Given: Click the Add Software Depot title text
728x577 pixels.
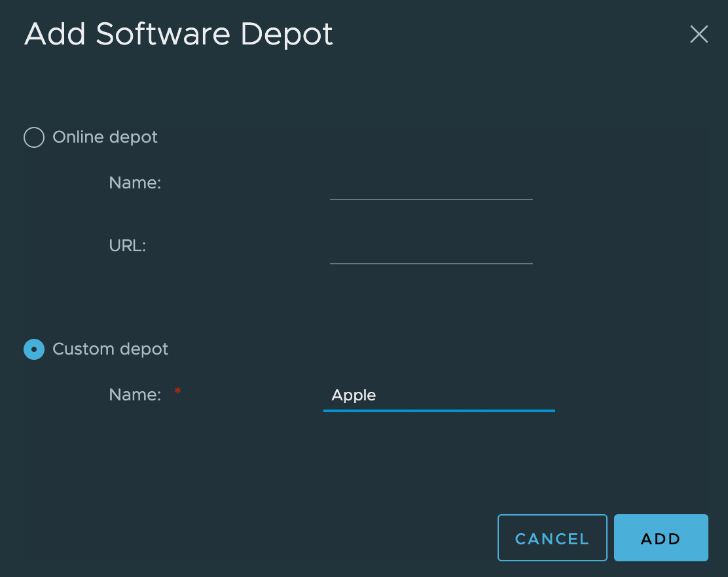Looking at the screenshot, I should point(178,34).
